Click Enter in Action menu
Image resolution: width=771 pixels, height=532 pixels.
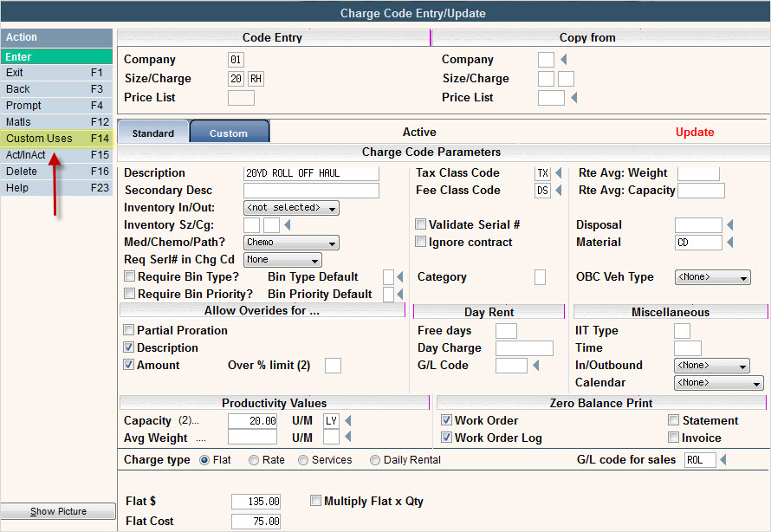[56, 56]
